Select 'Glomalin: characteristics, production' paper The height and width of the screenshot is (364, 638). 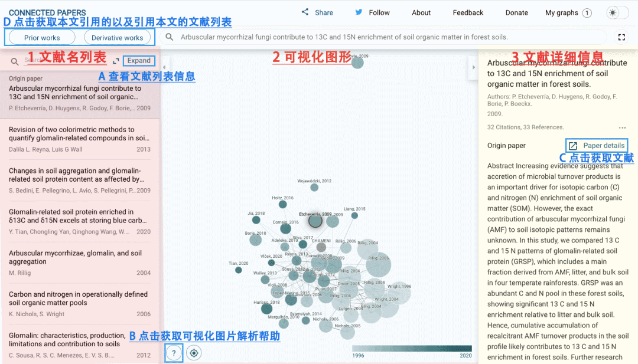pos(80,345)
